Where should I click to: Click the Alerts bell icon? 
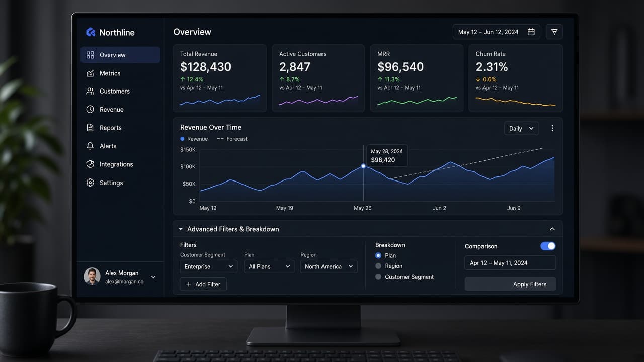click(x=90, y=146)
